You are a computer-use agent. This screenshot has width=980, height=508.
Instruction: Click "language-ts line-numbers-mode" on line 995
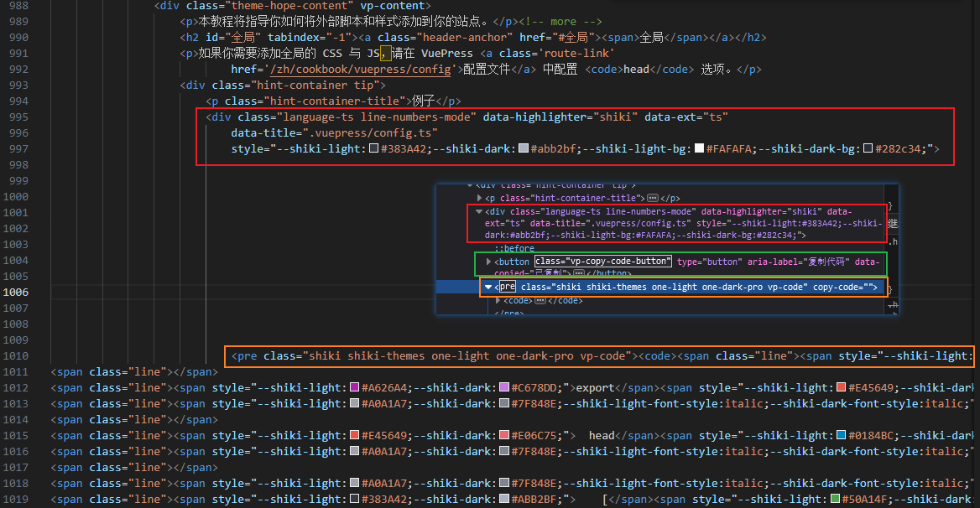376,117
